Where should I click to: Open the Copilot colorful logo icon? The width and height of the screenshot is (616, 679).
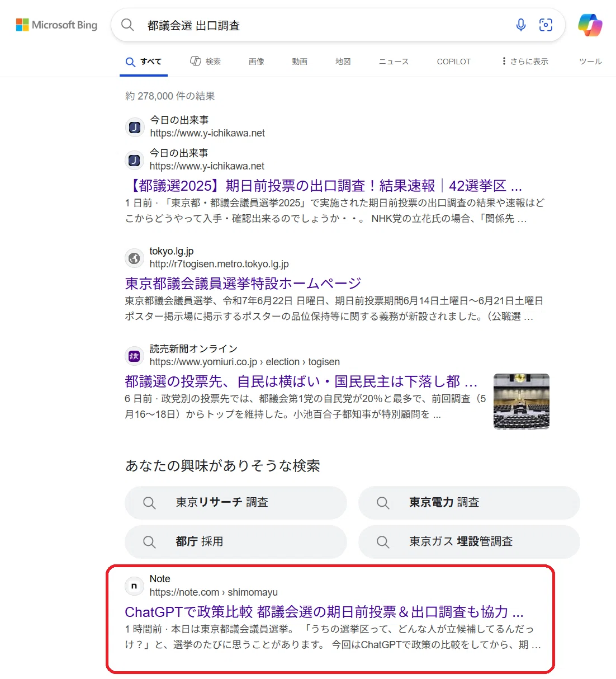590,25
